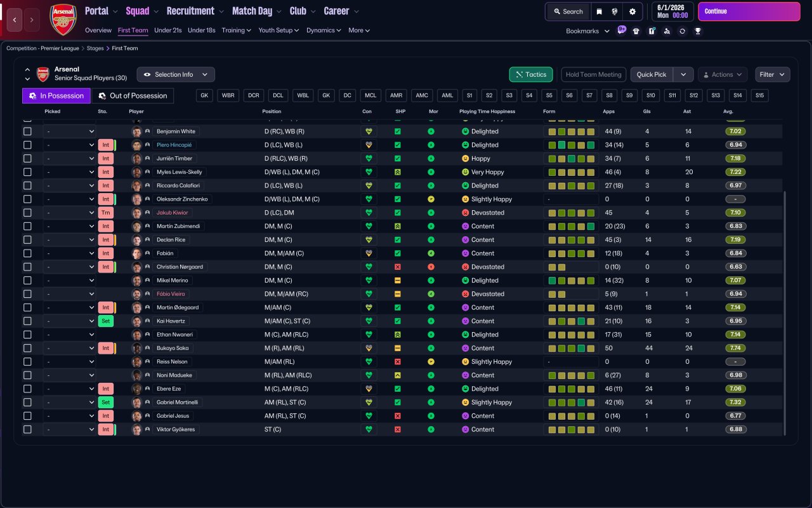Open the settings gear icon

[x=632, y=11]
